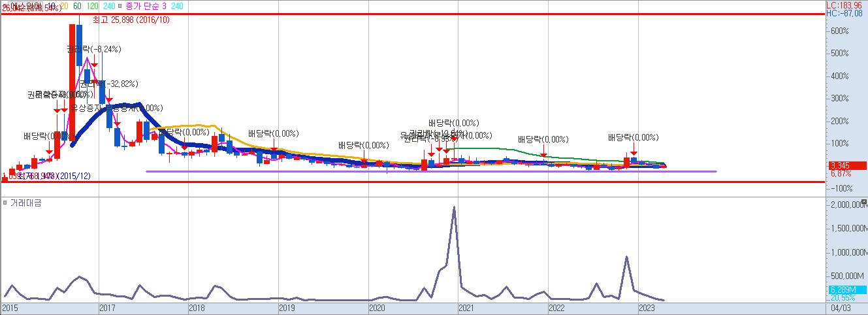Click the green 60-period moving average legend label
Image resolution: width=868 pixels, height=315 pixels.
click(78, 5)
